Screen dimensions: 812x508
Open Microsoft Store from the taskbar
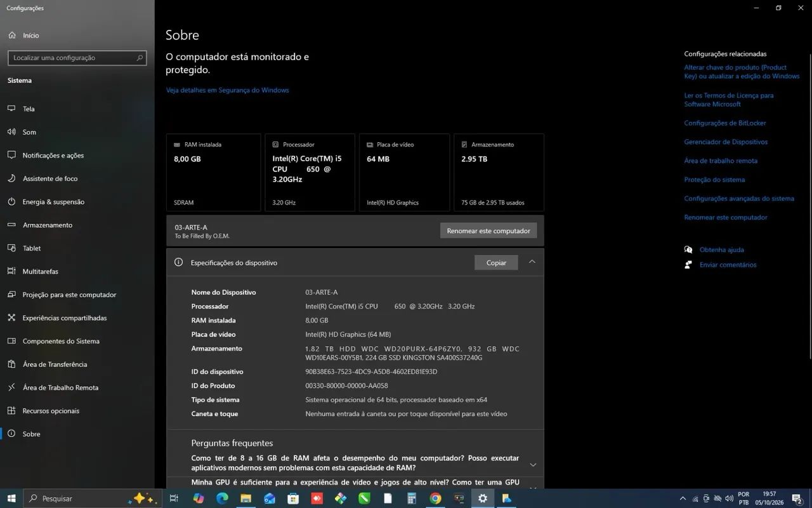point(293,498)
